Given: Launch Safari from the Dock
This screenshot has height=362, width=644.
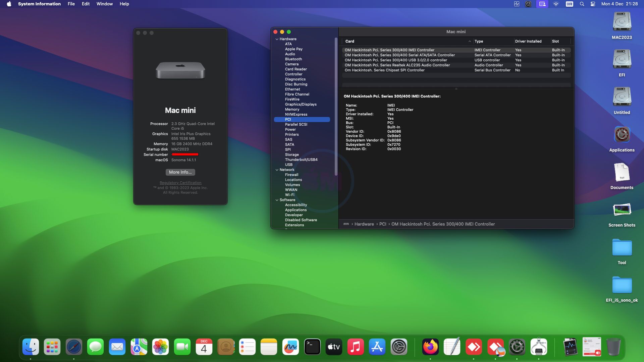Looking at the screenshot, I should point(74,347).
